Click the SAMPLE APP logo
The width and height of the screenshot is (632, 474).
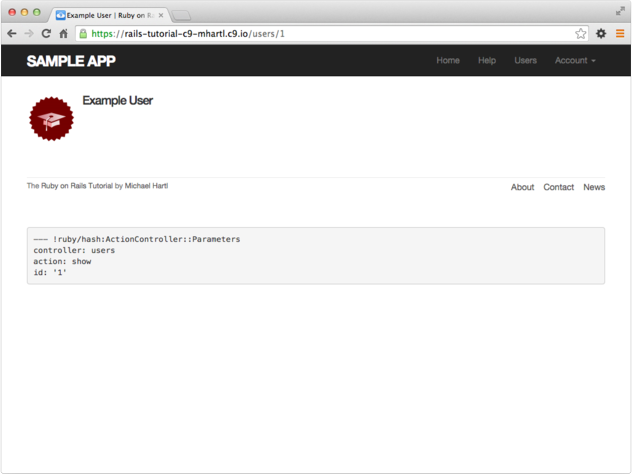point(71,61)
